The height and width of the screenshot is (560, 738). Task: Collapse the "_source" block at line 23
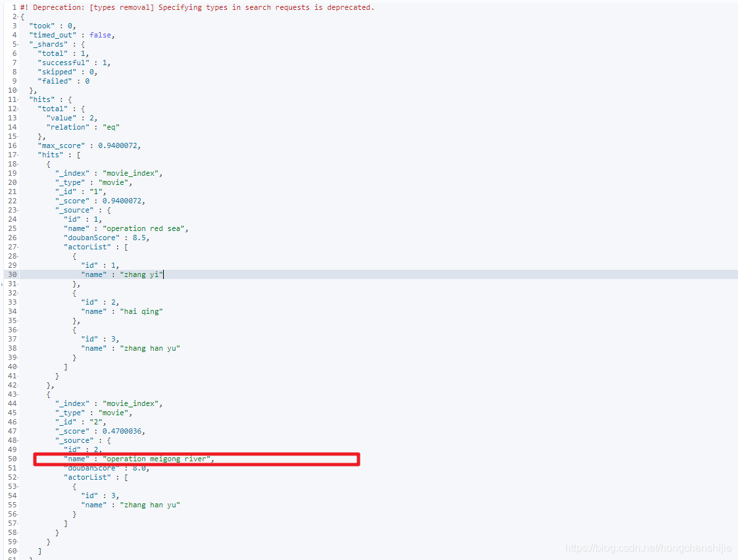(x=18, y=210)
